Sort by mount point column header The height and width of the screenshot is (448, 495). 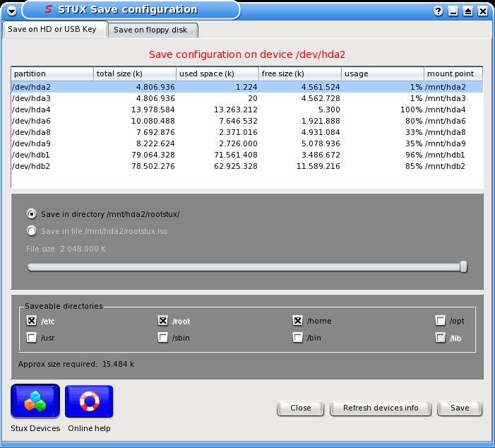click(453, 73)
